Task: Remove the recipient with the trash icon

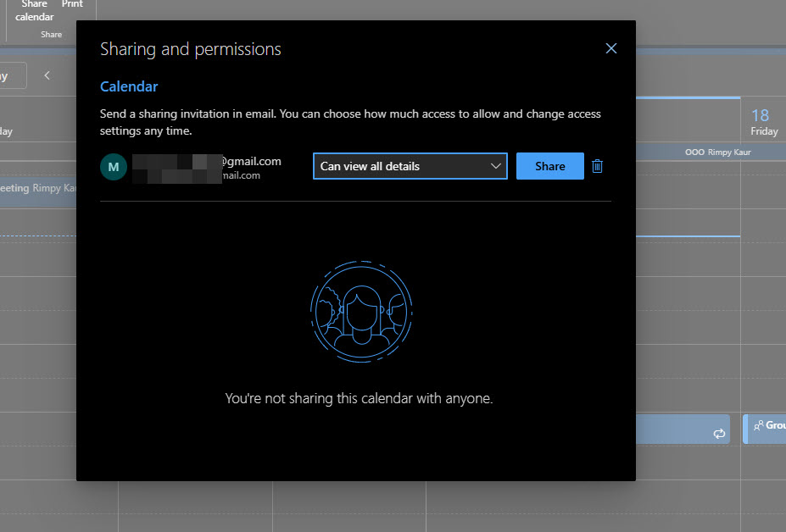Action: (597, 166)
